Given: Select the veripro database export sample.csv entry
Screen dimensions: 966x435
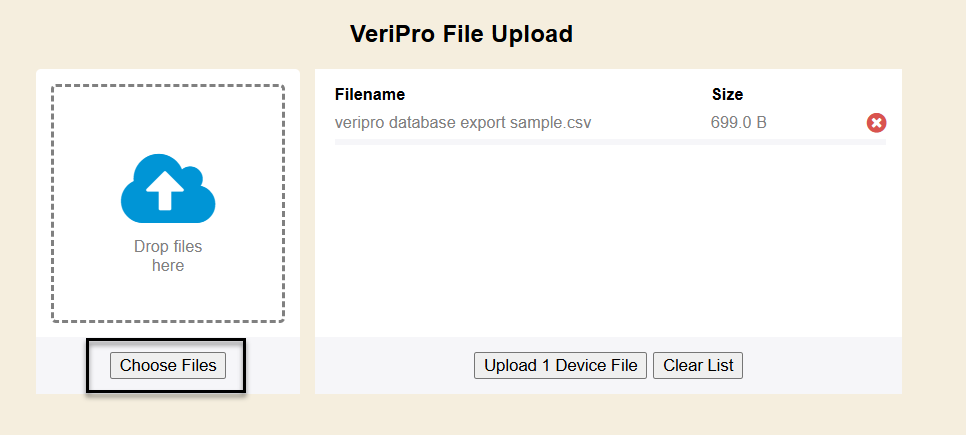Looking at the screenshot, I should [463, 123].
